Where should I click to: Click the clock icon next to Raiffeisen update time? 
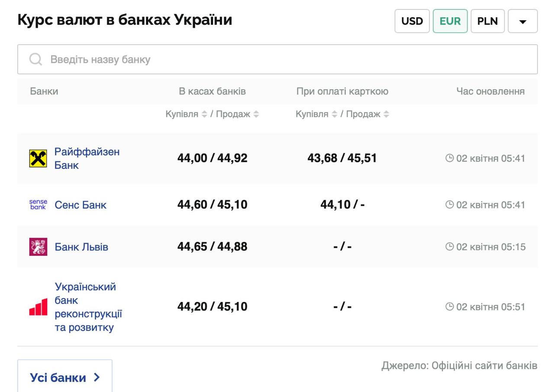(450, 158)
